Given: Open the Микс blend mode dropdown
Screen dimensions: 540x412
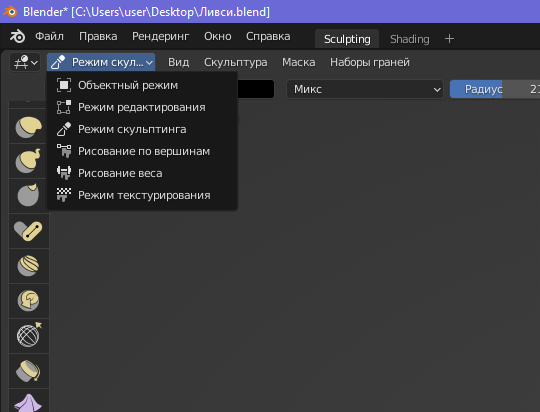Looking at the screenshot, I should pos(365,89).
